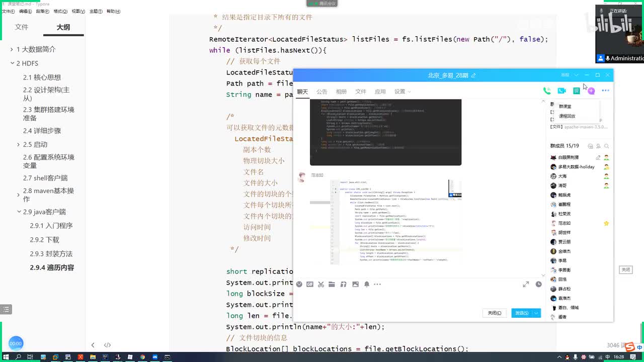Viewport: 644px width, 362px height.
Task: Open the 公告 tab in QQ group
Action: 321,92
